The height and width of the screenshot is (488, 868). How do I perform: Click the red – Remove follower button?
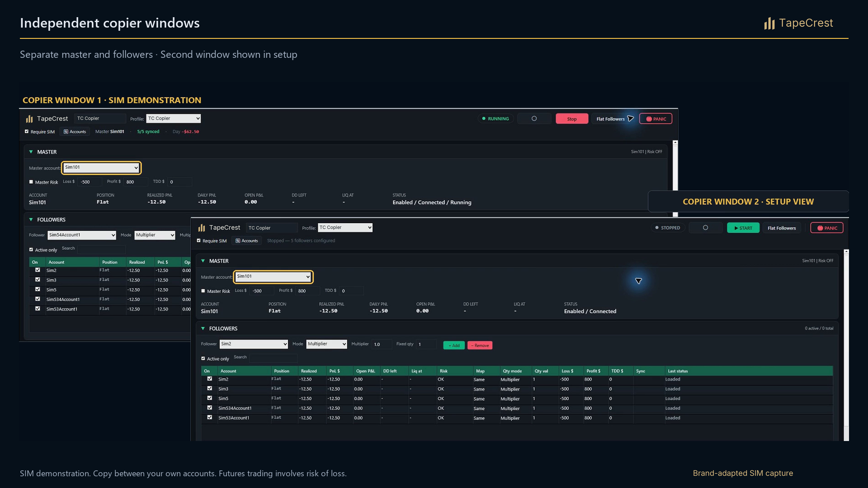480,346
